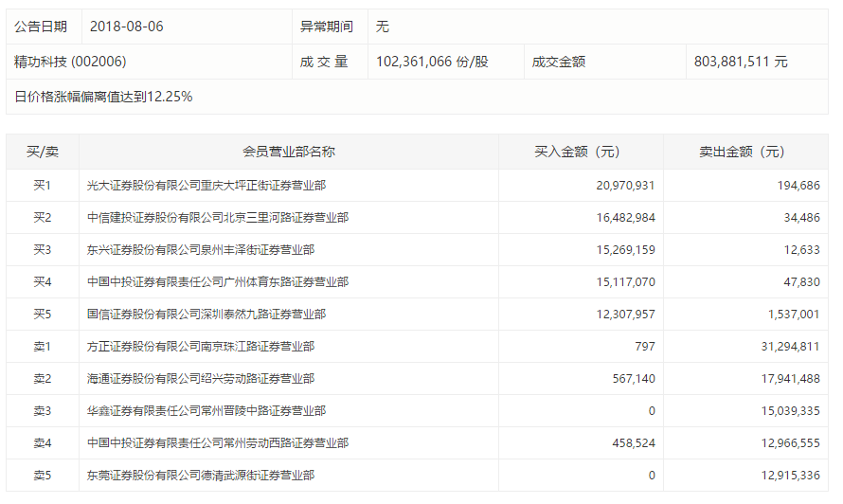843x504 pixels.
Task: Click the 东兴证券 泉州丰泽街 branch name
Action: coord(200,250)
